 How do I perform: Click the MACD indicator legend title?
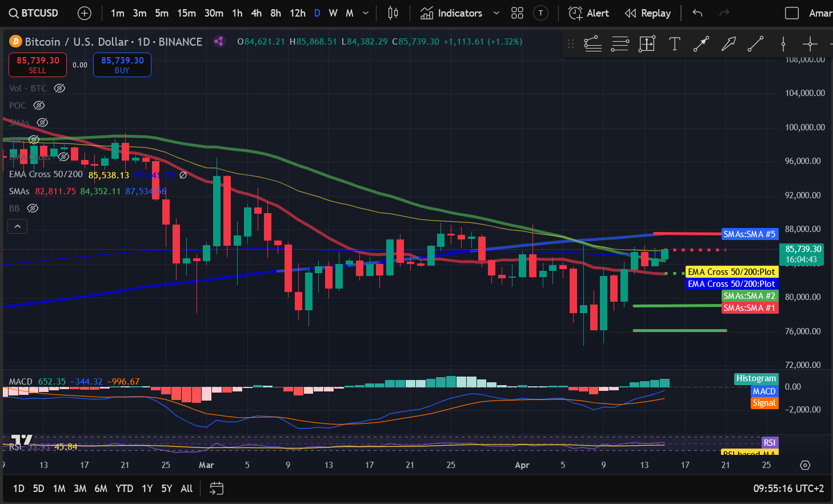coord(21,382)
